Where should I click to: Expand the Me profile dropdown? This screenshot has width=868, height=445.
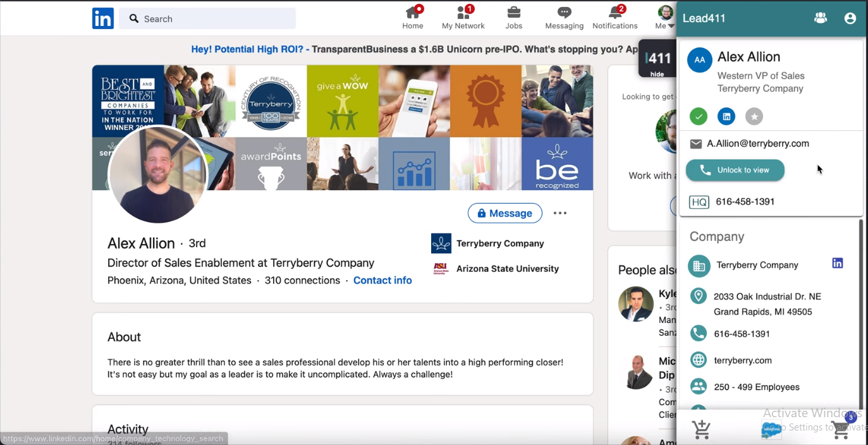click(x=665, y=18)
